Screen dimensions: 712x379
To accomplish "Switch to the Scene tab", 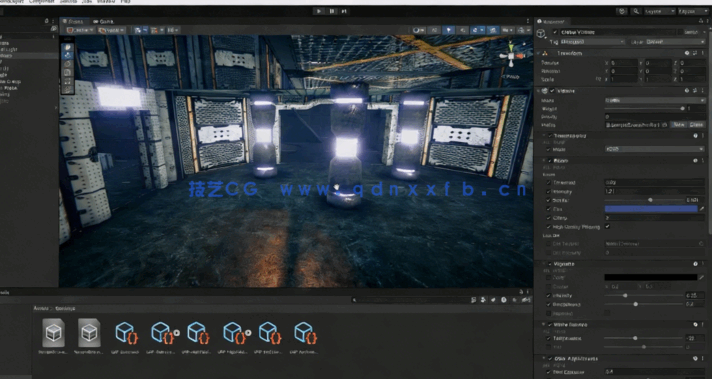I will click(x=73, y=21).
